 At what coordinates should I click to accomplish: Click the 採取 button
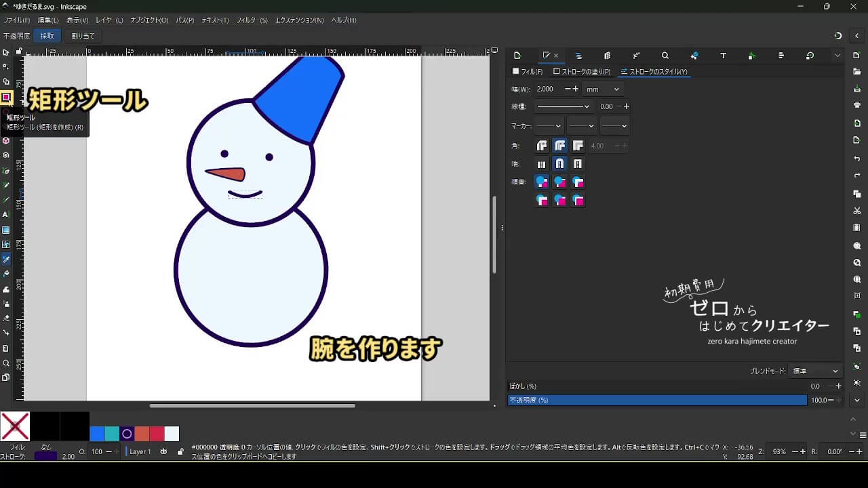tap(47, 36)
